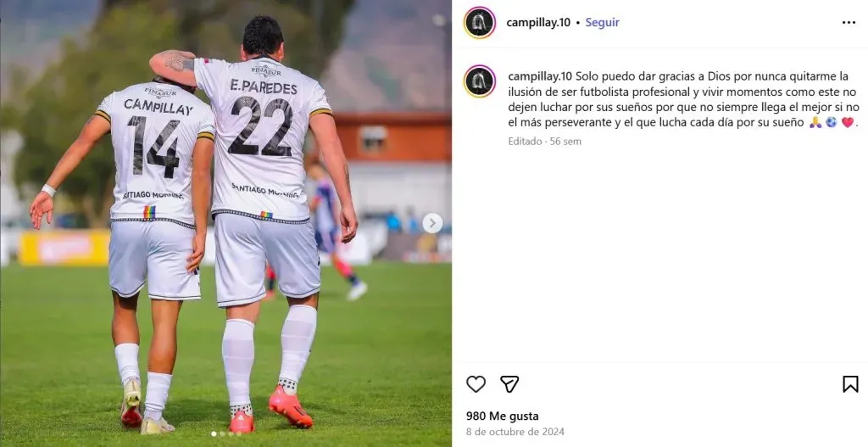
Task: Save the post with the bookmark icon
Action: tap(850, 384)
